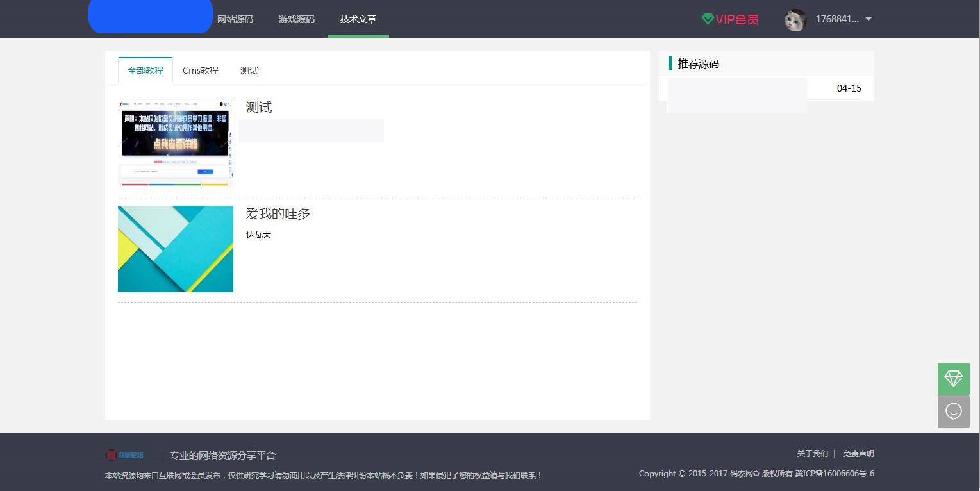980x491 pixels.
Task: Switch to the Cms教程 tab
Action: click(x=201, y=71)
